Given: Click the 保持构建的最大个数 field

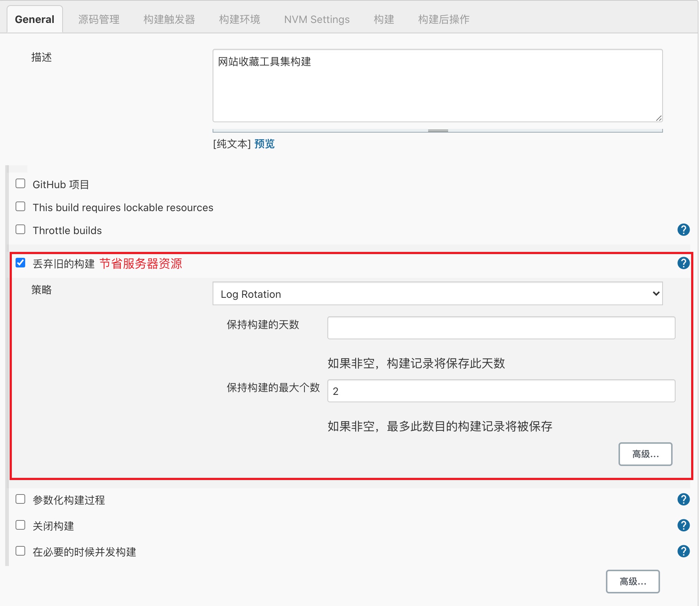Looking at the screenshot, I should [501, 391].
